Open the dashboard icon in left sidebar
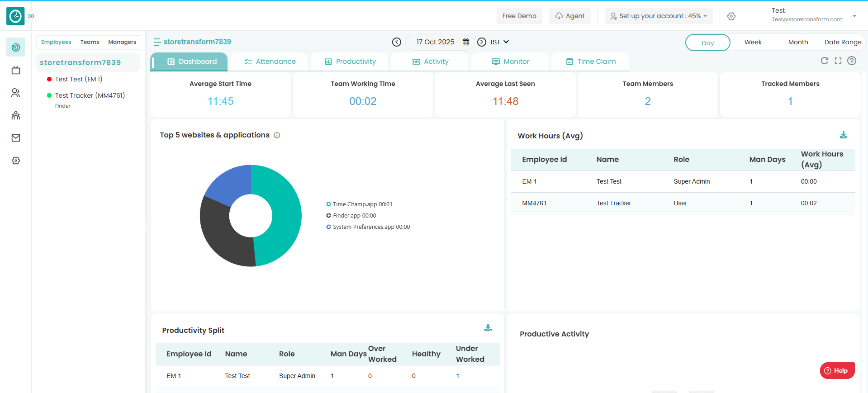Screen dimensions: 868x393 pos(16,47)
